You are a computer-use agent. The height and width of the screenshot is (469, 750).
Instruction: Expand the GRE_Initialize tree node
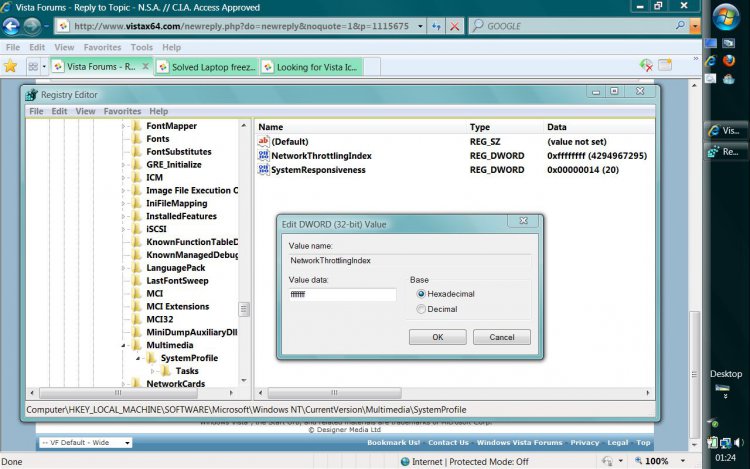[x=123, y=164]
